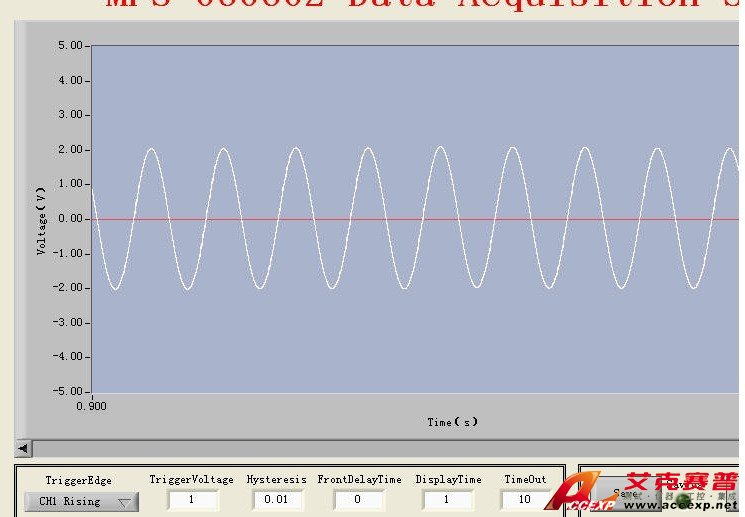Click the Time(s) axis title

(452, 422)
